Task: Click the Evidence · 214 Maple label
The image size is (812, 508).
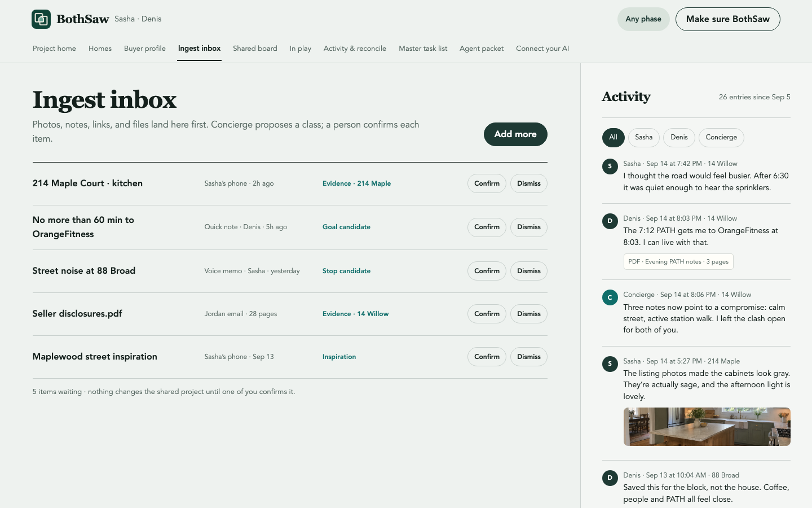Action: coord(356,183)
